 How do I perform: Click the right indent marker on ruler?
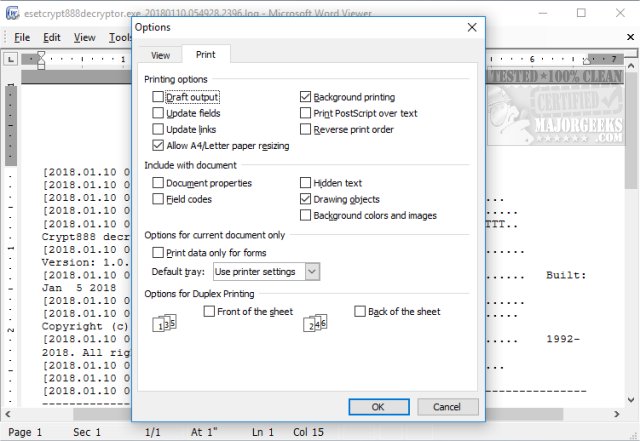point(587,61)
